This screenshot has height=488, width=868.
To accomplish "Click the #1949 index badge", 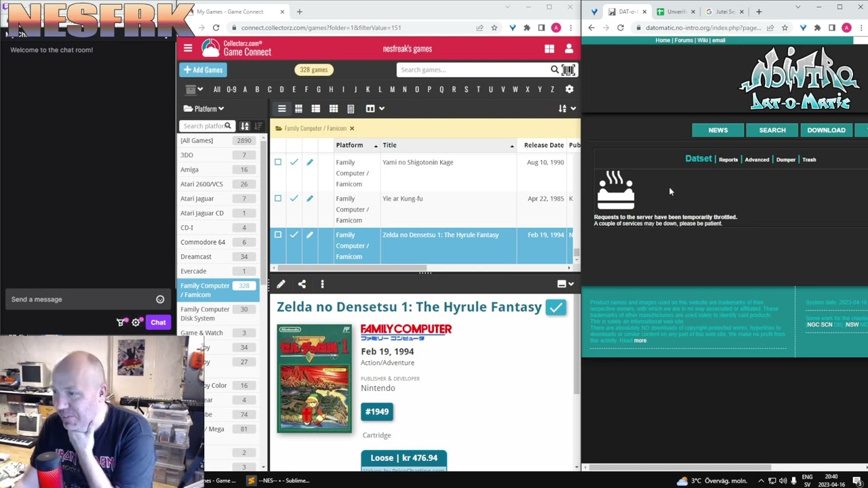I will 377,411.
